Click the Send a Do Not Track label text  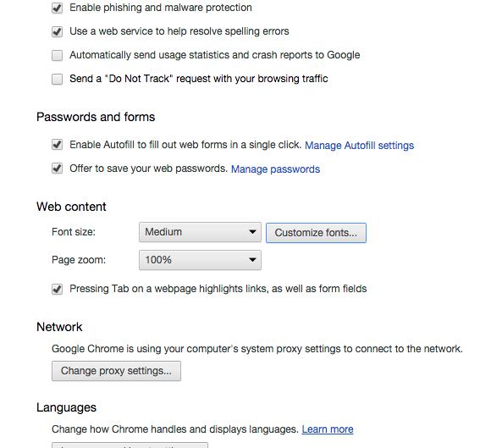(x=199, y=79)
